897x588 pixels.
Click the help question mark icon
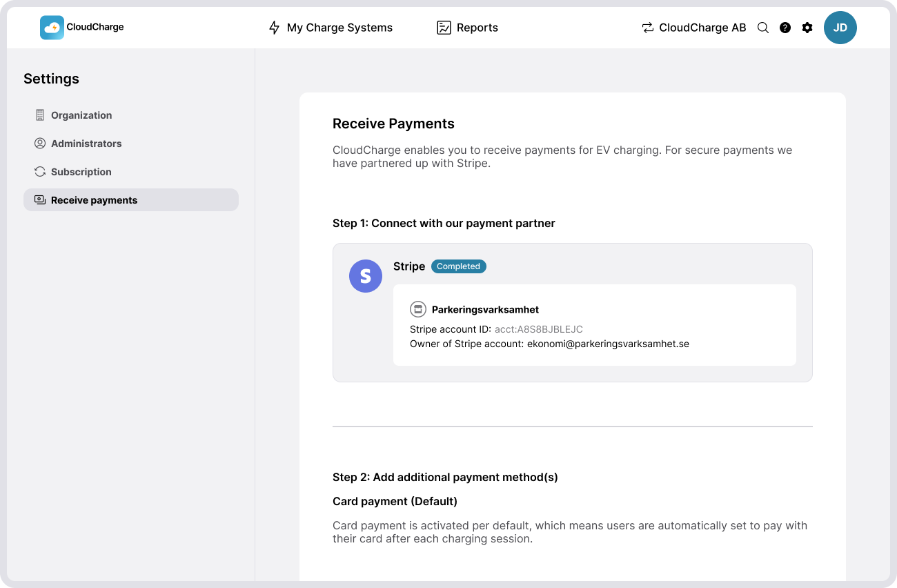[x=785, y=28]
